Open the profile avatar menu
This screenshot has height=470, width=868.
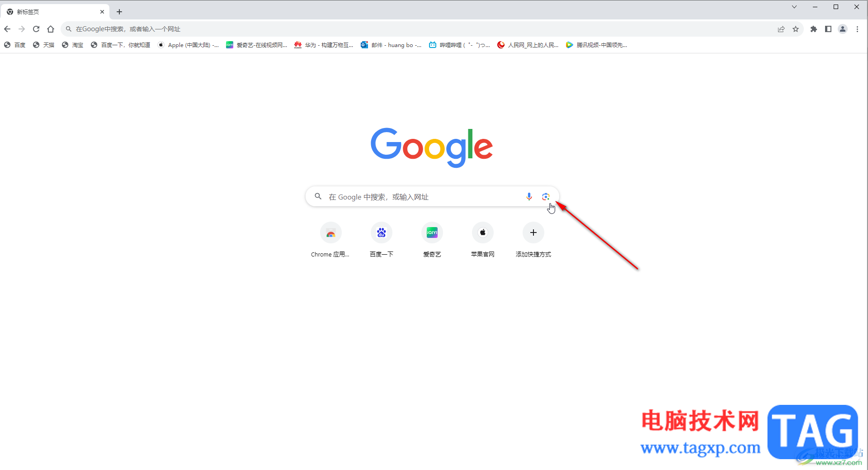tap(843, 29)
